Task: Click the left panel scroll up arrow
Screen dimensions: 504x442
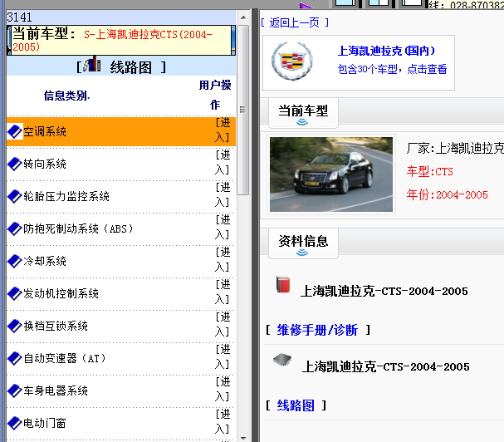Action: pos(243,17)
